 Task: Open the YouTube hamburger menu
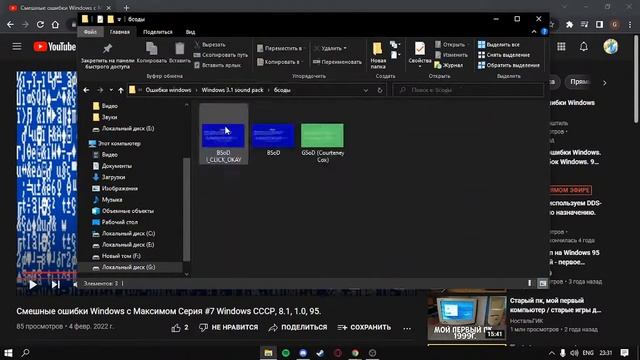coord(17,47)
